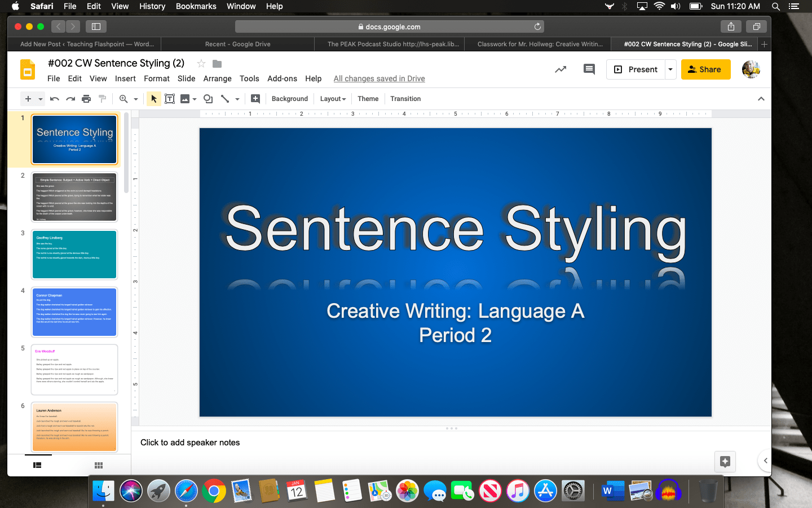The width and height of the screenshot is (812, 508).
Task: Select the Text box tool
Action: click(x=169, y=99)
